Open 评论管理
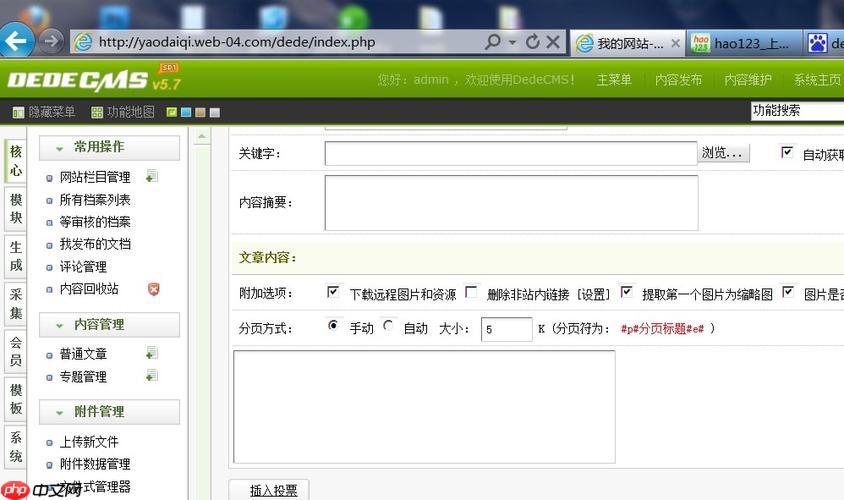The width and height of the screenshot is (844, 500). [83, 266]
